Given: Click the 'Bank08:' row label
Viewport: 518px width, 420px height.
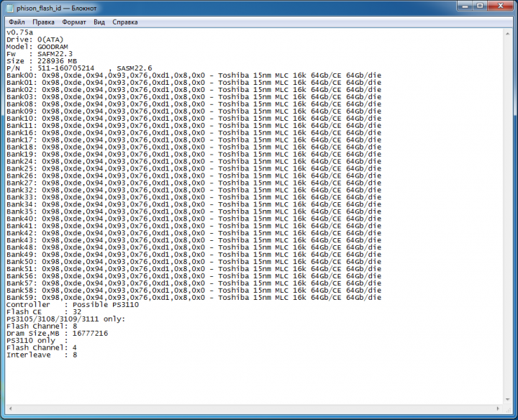Looking at the screenshot, I should click(22, 104).
